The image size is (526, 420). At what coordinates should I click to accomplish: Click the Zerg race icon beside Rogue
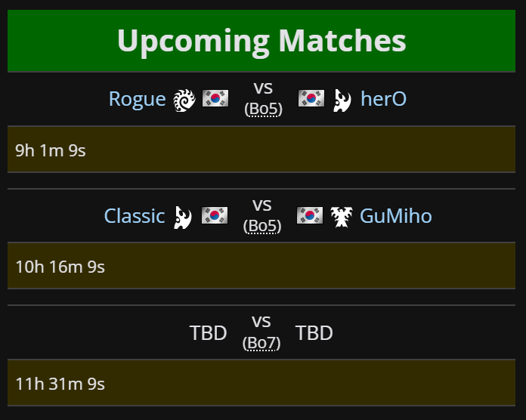click(184, 100)
